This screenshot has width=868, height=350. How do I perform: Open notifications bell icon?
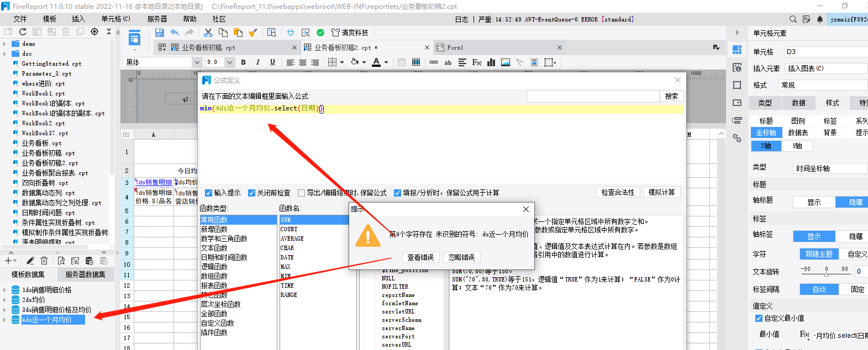(x=820, y=19)
